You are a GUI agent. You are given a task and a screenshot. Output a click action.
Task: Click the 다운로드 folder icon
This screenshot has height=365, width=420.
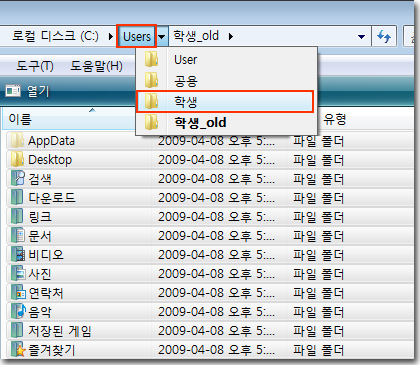click(17, 198)
